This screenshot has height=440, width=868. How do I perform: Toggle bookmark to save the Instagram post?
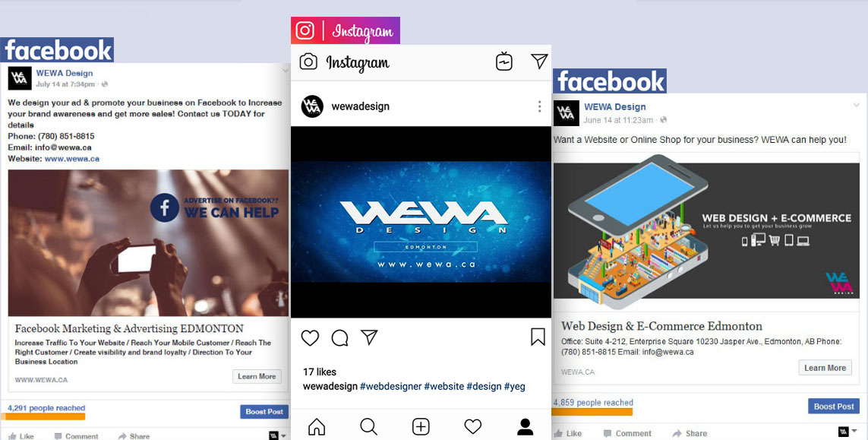[x=538, y=337]
